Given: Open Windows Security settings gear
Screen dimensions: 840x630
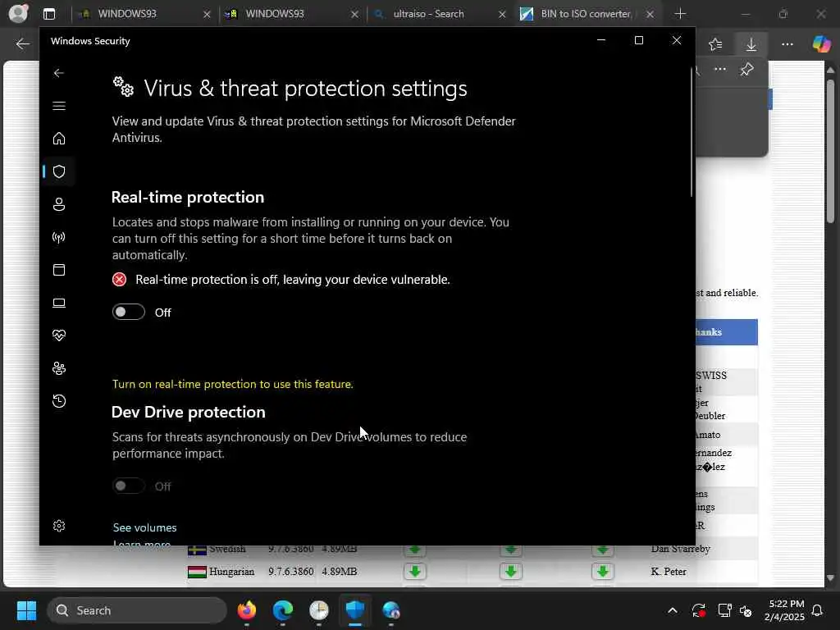Looking at the screenshot, I should coord(59,526).
